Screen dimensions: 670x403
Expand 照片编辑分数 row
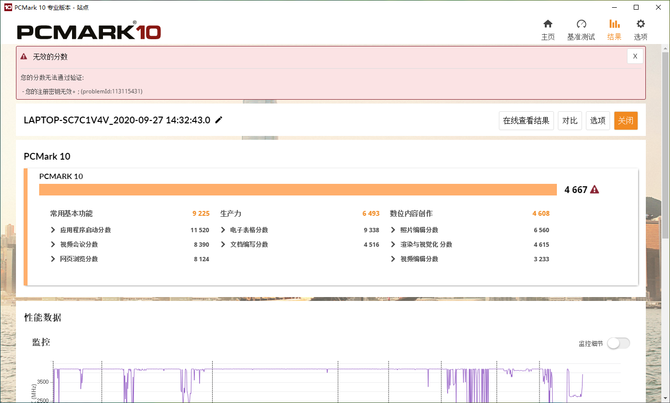(x=393, y=229)
